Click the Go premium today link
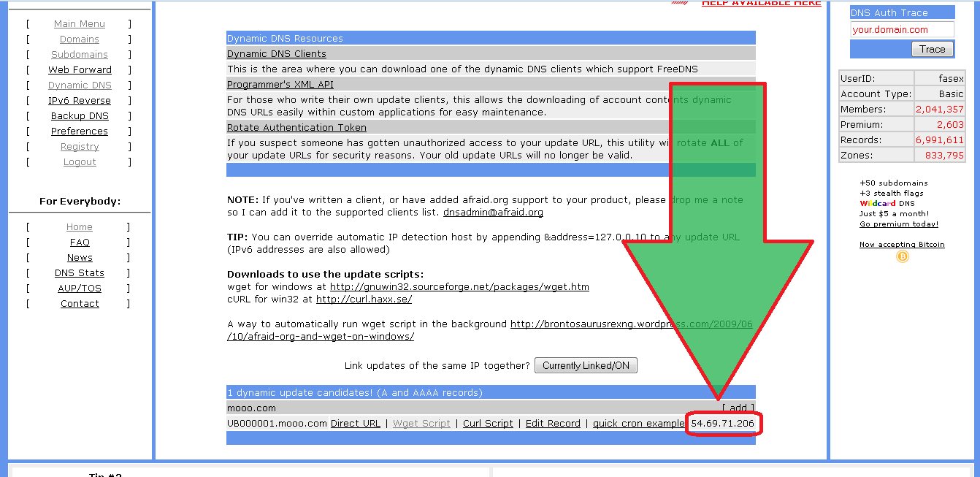Viewport: 980px width, 477px height. tap(899, 224)
